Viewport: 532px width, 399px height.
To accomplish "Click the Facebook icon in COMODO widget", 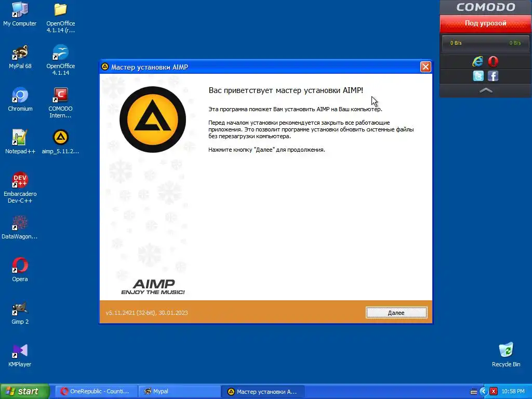I will pos(493,76).
